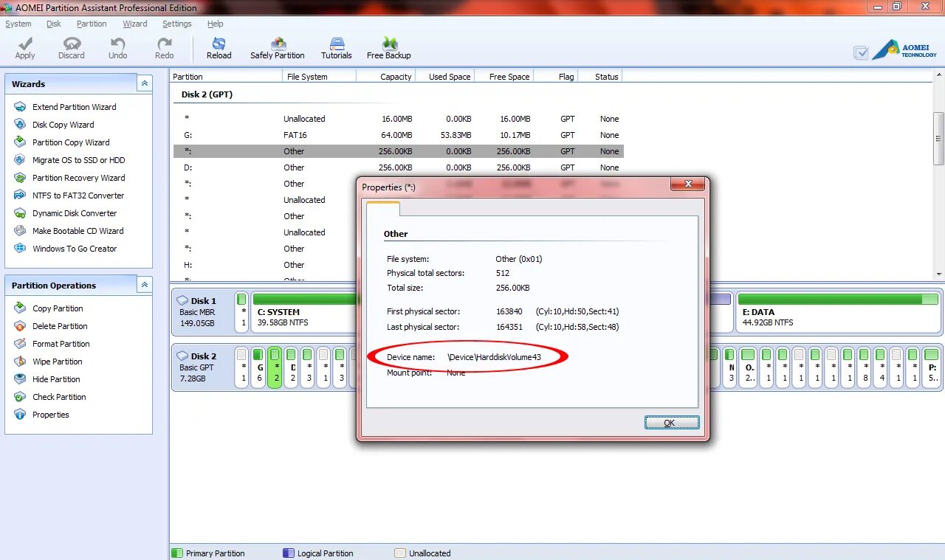Undo the last operation

point(117,46)
